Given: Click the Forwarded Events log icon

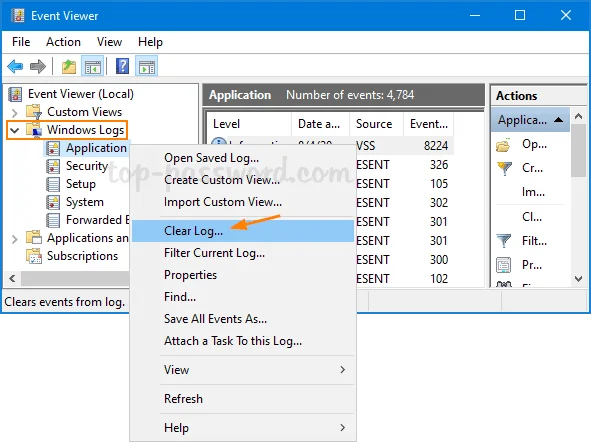Looking at the screenshot, I should (53, 220).
